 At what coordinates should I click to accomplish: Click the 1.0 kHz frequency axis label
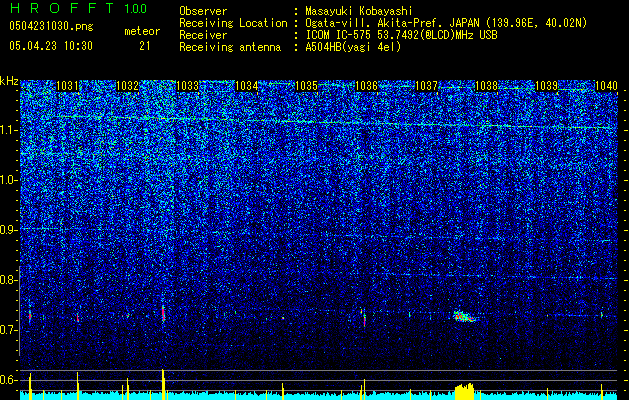(x=8, y=180)
